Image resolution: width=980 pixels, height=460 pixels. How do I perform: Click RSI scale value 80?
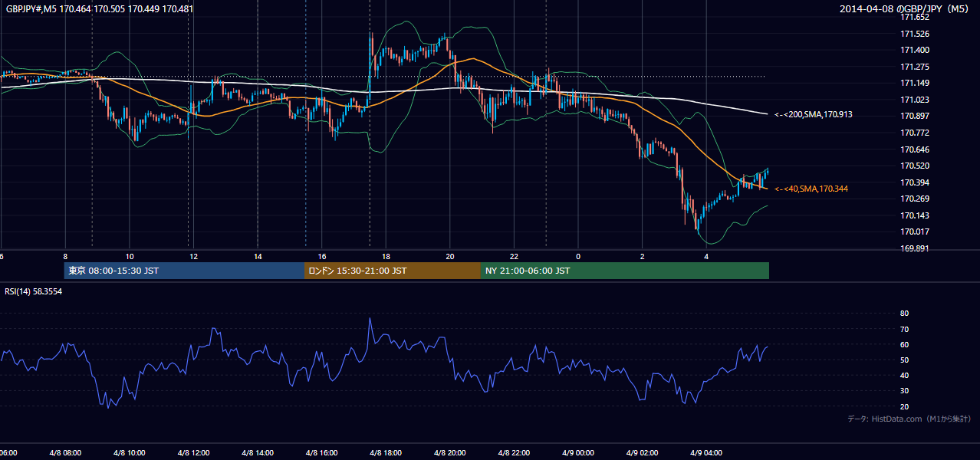pyautogui.click(x=904, y=314)
